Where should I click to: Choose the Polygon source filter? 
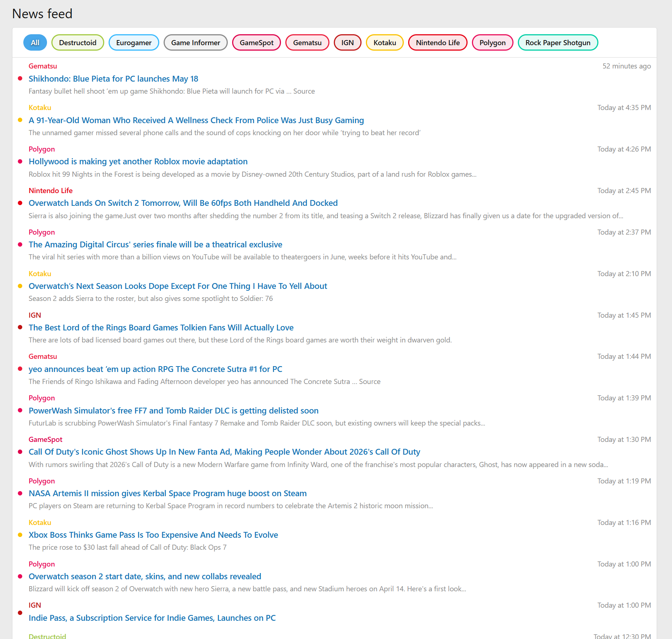click(x=492, y=43)
